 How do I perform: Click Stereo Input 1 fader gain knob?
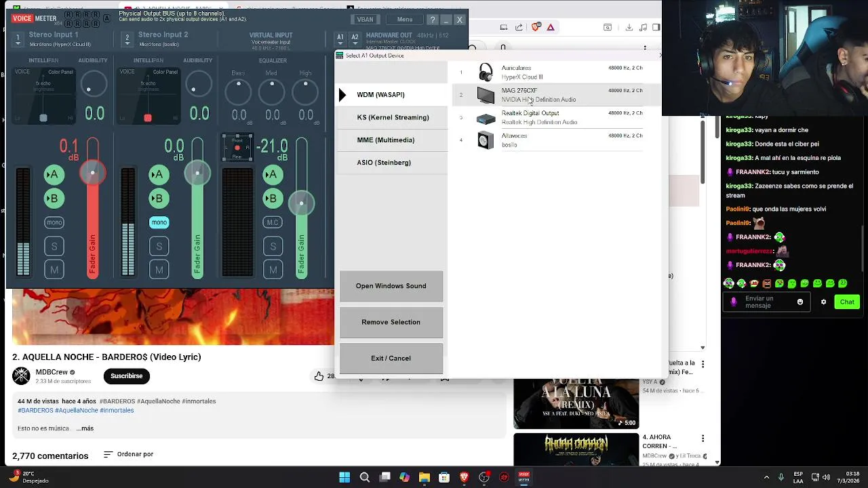[x=92, y=174]
